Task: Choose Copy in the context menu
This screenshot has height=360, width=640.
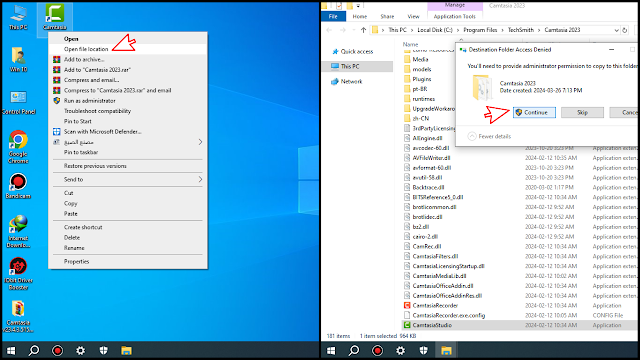Action: pos(128,203)
